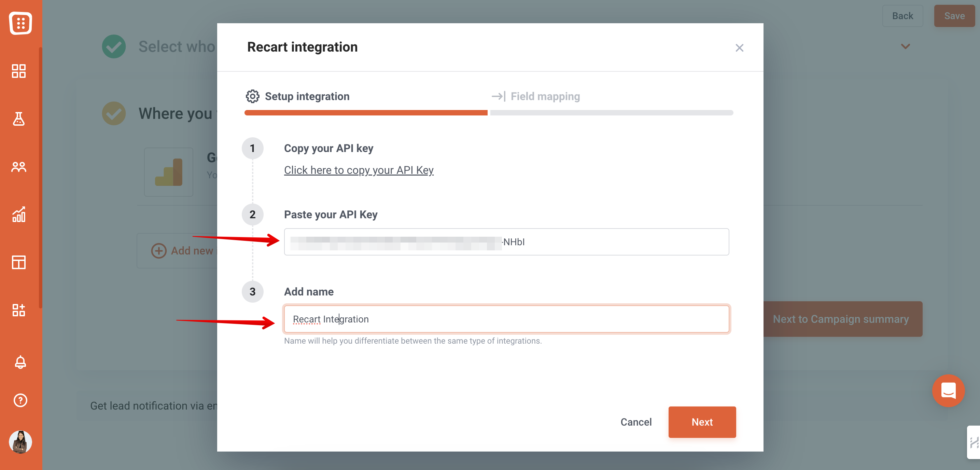The image size is (980, 470).
Task: Click the app logo in the sidebar
Action: pos(20,23)
